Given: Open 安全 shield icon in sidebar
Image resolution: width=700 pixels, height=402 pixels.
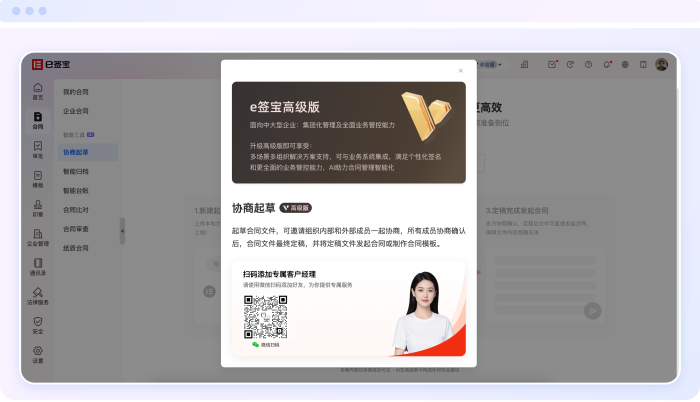Looking at the screenshot, I should coord(38,324).
